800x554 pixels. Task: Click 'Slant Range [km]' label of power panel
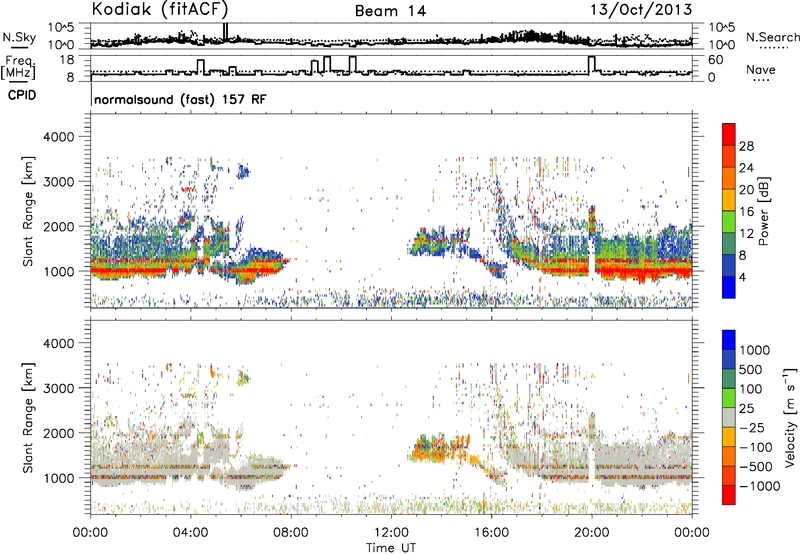(28, 211)
